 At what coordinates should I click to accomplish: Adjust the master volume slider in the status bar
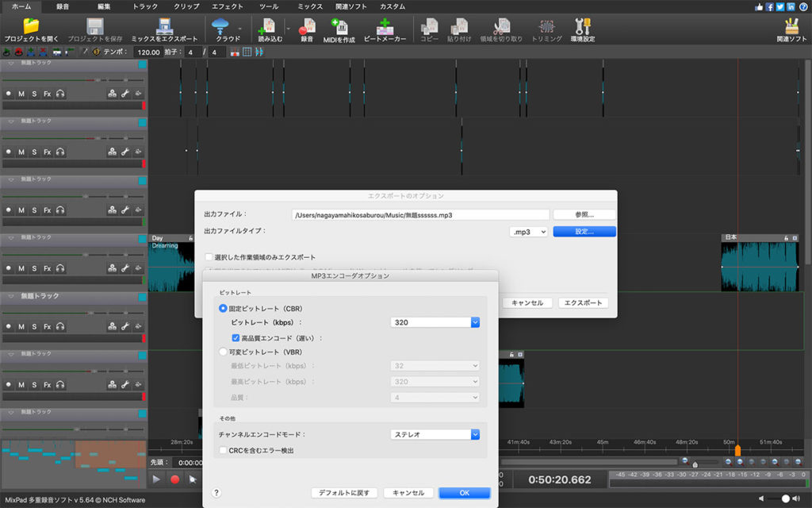[786, 498]
